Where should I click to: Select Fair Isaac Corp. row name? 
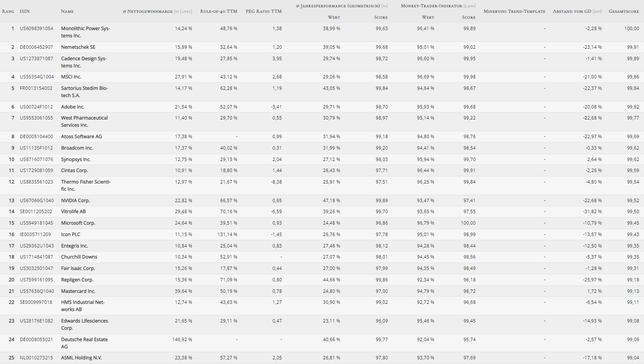[78, 268]
